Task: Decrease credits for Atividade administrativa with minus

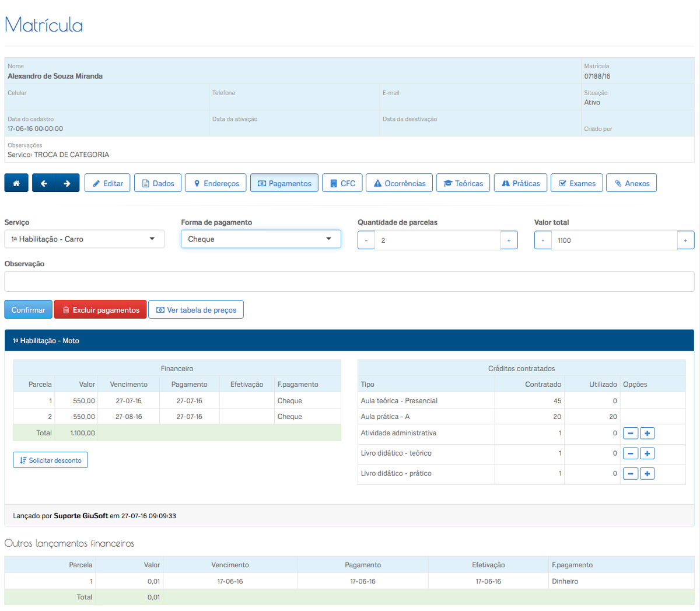Action: coord(631,433)
